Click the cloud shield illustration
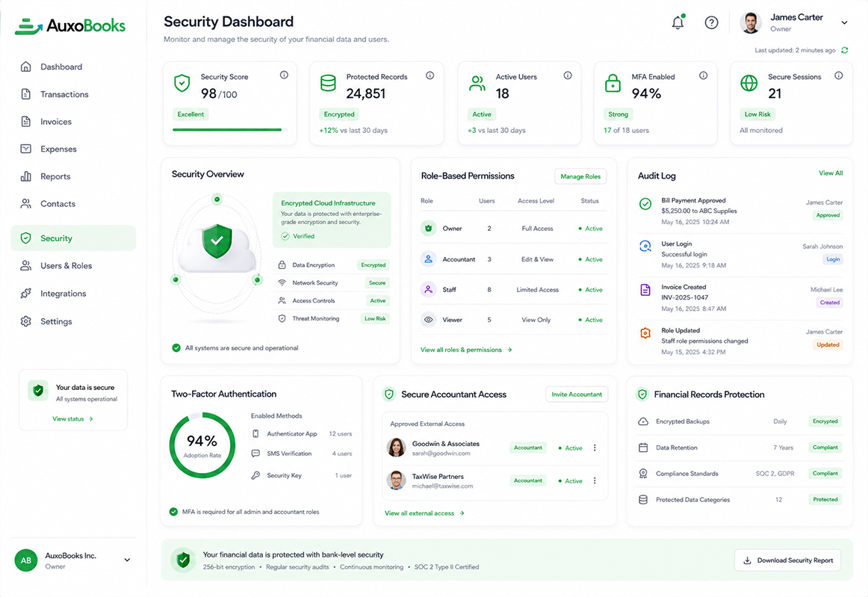 point(217,248)
